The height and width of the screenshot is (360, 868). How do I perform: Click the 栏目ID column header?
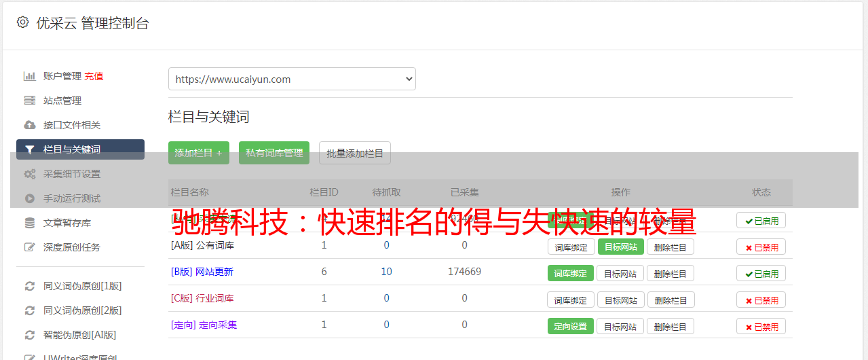point(324,192)
